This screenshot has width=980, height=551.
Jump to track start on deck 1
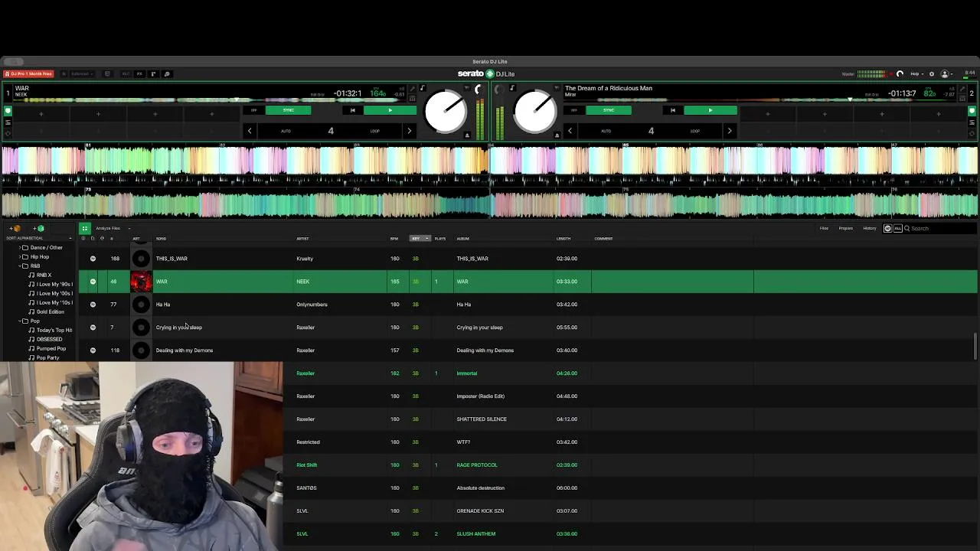pyautogui.click(x=352, y=110)
